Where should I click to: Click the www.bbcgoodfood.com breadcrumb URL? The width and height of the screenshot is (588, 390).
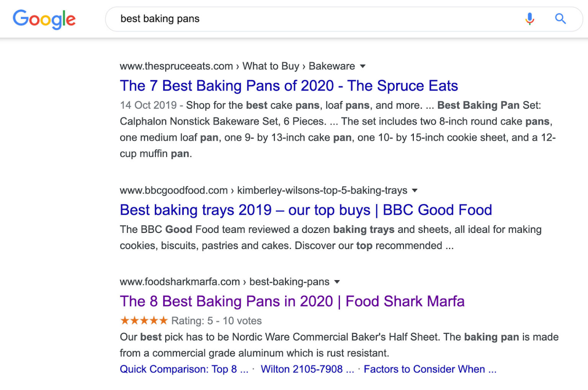pos(173,190)
